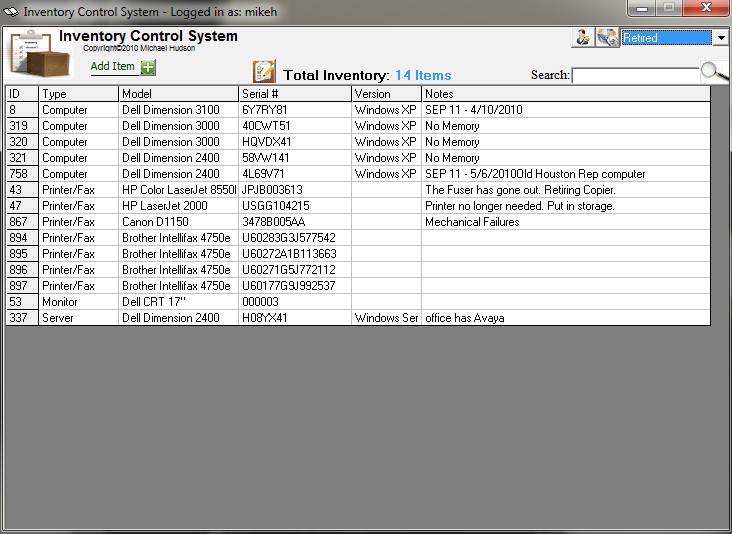Click serial number USGG104215
This screenshot has height=534, width=732.
[295, 206]
